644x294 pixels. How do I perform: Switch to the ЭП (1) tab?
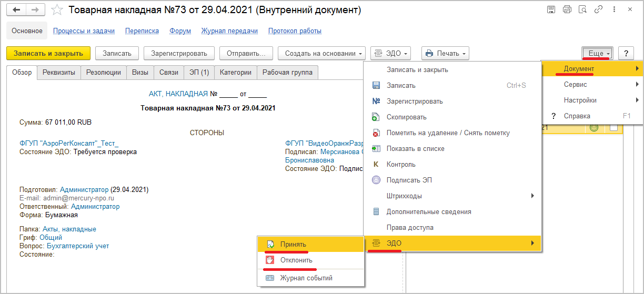[199, 73]
